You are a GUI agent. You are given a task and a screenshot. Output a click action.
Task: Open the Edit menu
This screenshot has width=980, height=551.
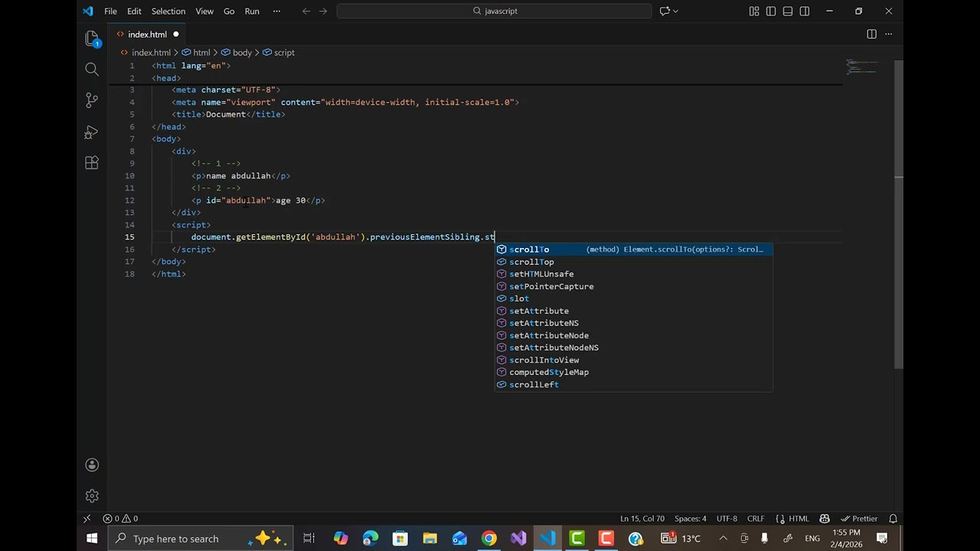tap(134, 11)
